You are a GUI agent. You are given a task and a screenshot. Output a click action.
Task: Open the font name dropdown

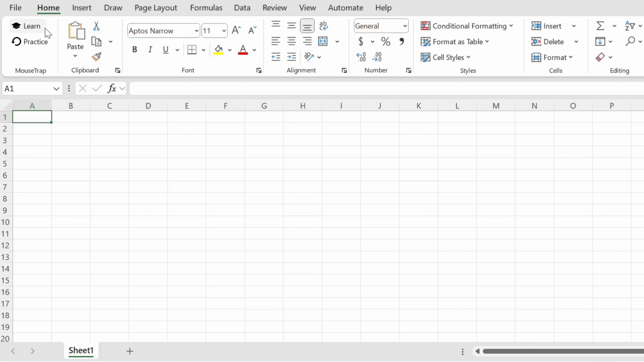[196, 31]
